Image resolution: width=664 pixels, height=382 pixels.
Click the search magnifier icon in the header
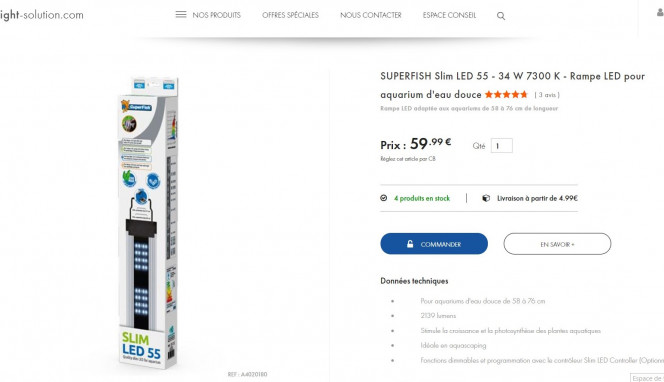pos(501,16)
